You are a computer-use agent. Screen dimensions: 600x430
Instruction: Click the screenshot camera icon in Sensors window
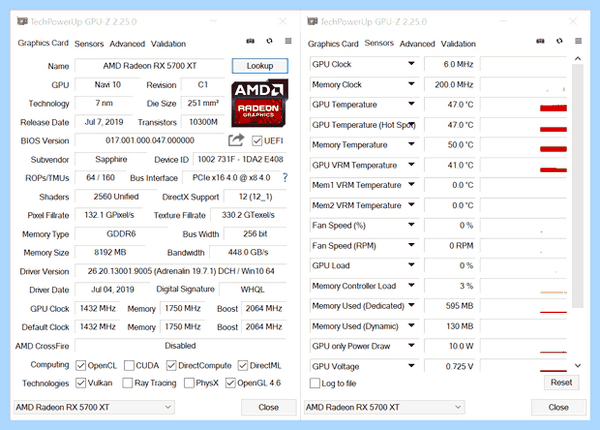[x=540, y=41]
